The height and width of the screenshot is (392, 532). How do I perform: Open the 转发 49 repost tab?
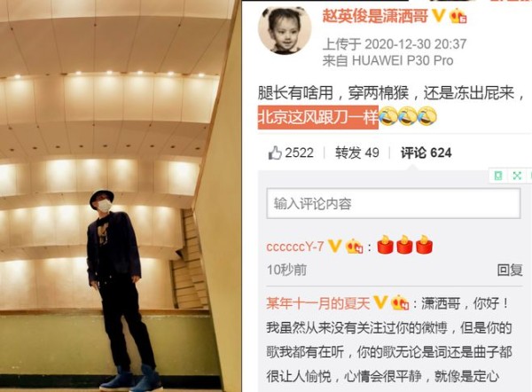coord(357,153)
